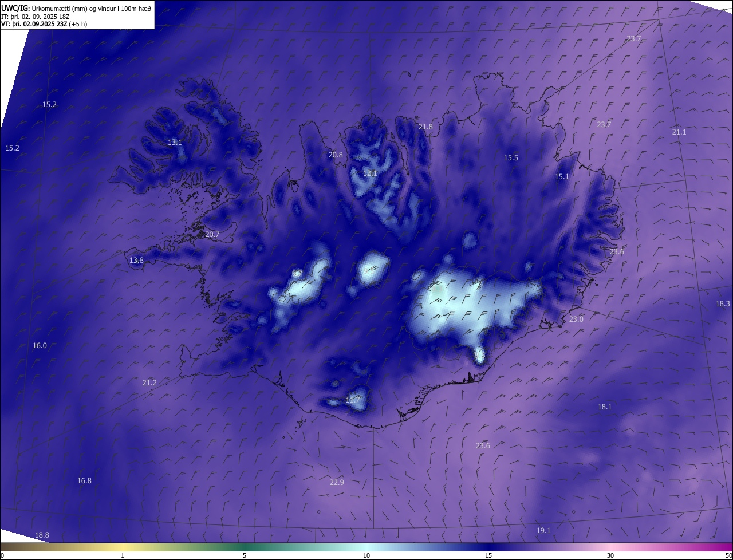This screenshot has height=560, width=733.
Task: Click the 18.1 value label
Action: click(x=605, y=407)
